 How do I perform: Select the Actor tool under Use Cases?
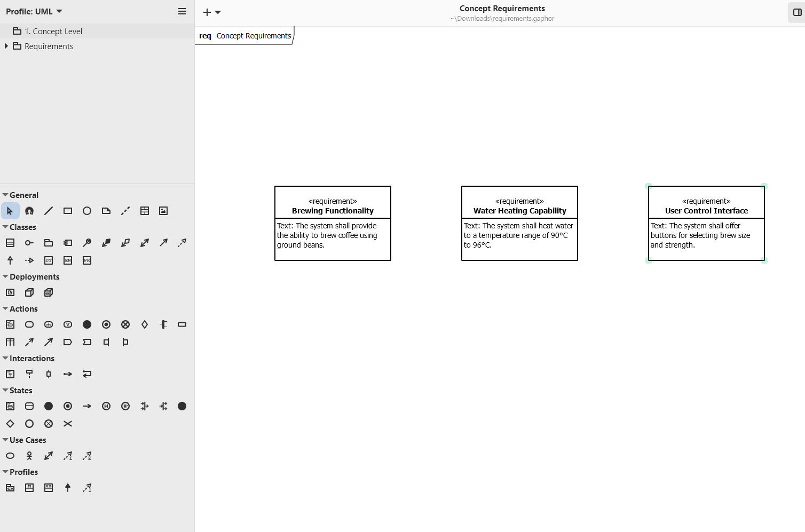coord(29,456)
